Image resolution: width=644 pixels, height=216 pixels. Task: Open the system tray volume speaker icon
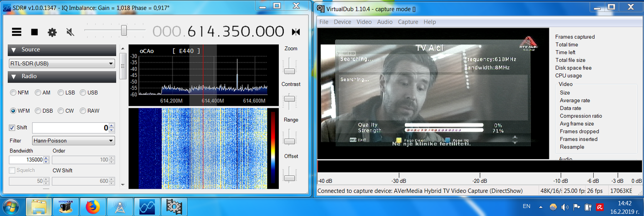(565, 206)
